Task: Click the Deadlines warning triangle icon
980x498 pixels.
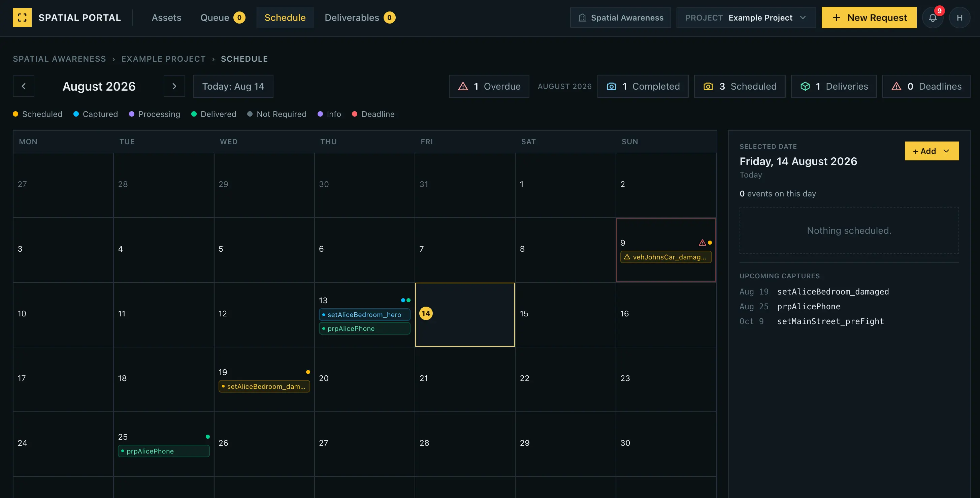Action: [896, 87]
